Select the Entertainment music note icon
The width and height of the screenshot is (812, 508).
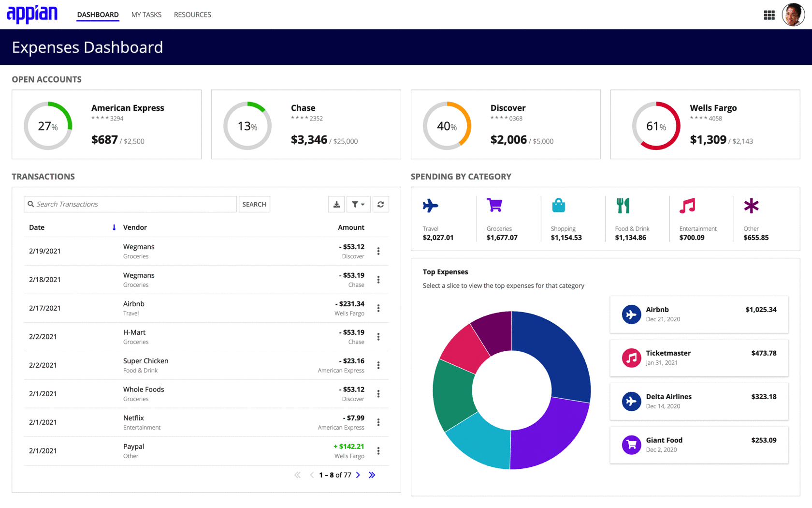687,206
